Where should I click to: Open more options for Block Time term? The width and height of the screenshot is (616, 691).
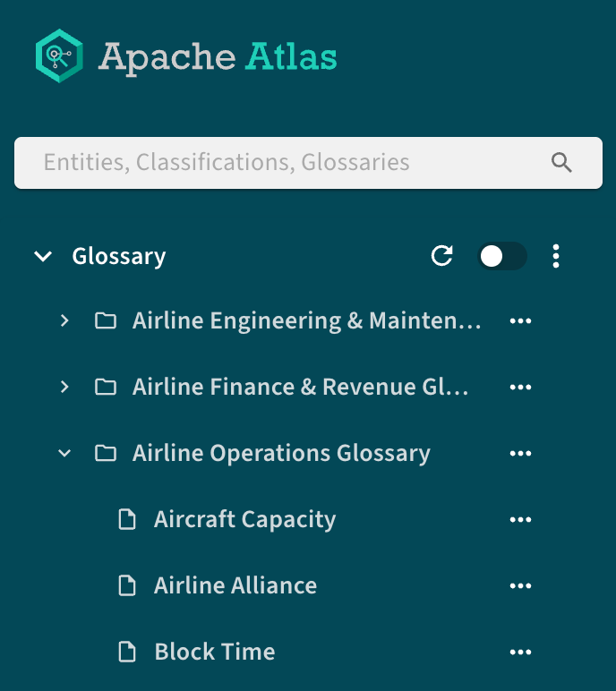tap(520, 652)
